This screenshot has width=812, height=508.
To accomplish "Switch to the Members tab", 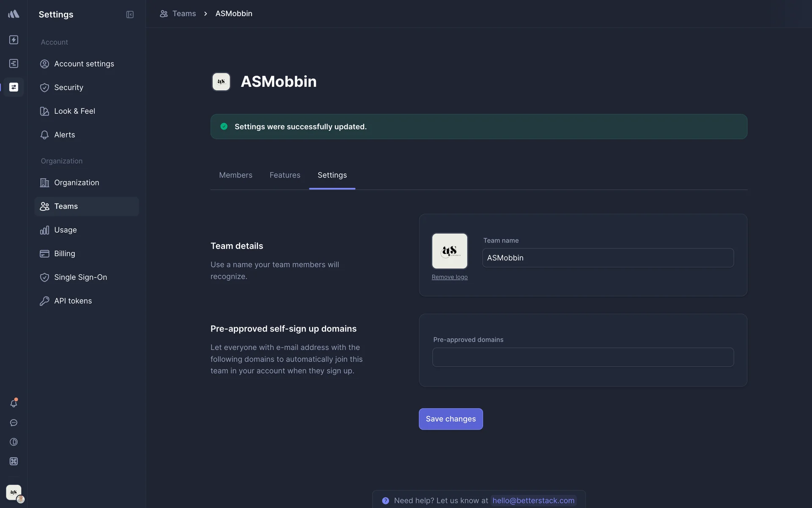I will (236, 175).
